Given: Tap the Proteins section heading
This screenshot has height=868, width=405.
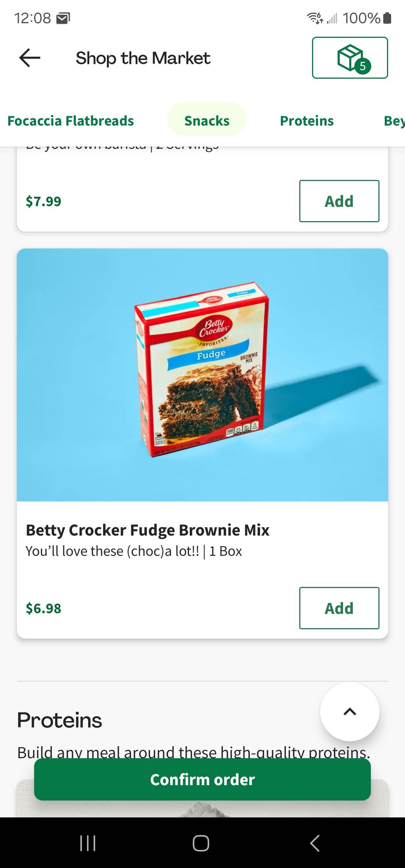Looking at the screenshot, I should (60, 720).
